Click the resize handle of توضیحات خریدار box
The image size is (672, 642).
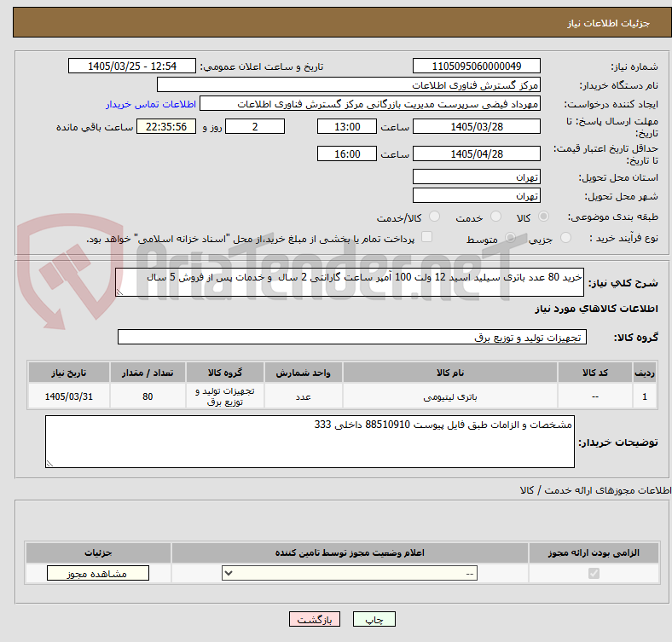click(x=49, y=463)
